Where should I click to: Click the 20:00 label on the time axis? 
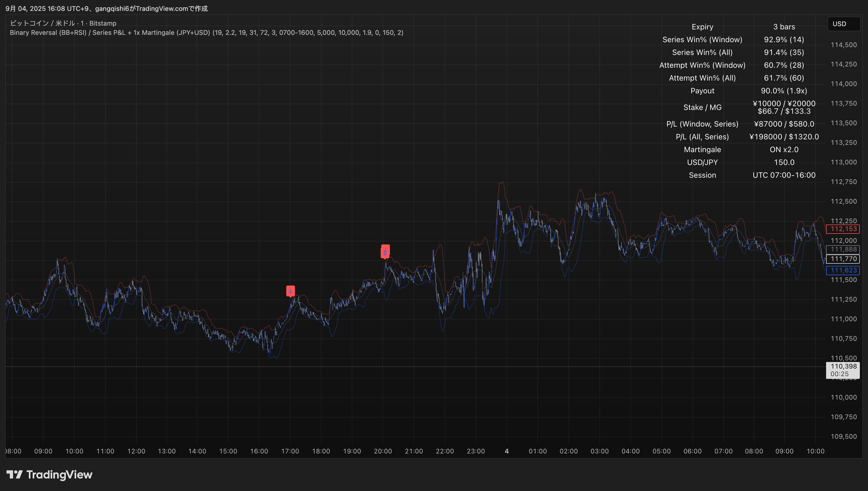click(x=383, y=451)
